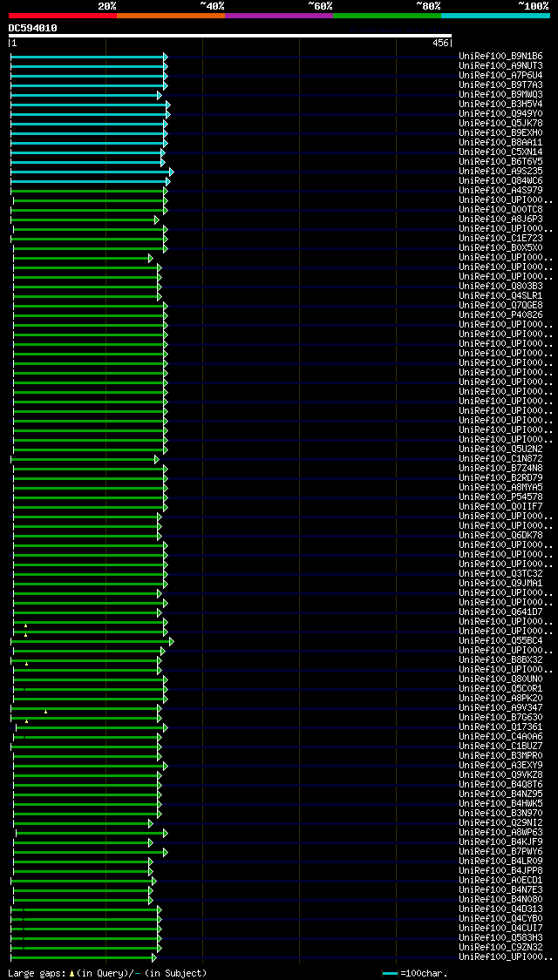Click the cyan ~100% legend segment
558x980 pixels.
495,15
